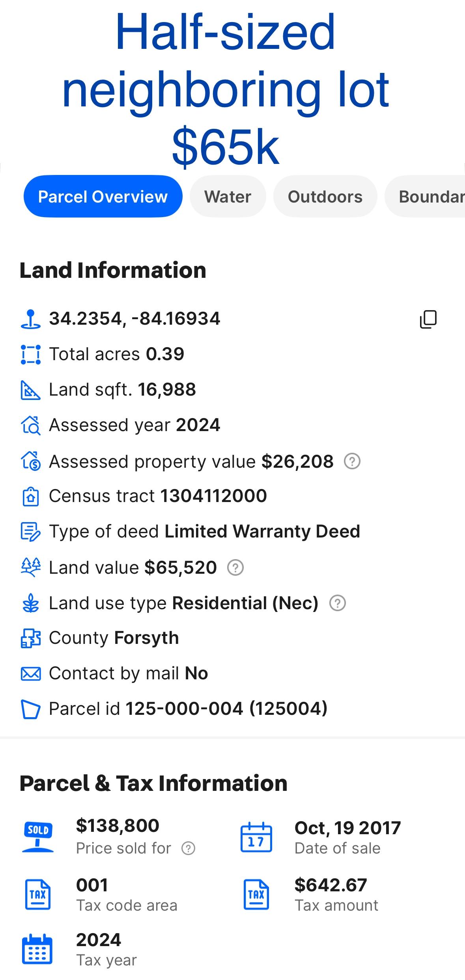Click the Assessed property value house icon
The image size is (465, 980).
tap(30, 461)
